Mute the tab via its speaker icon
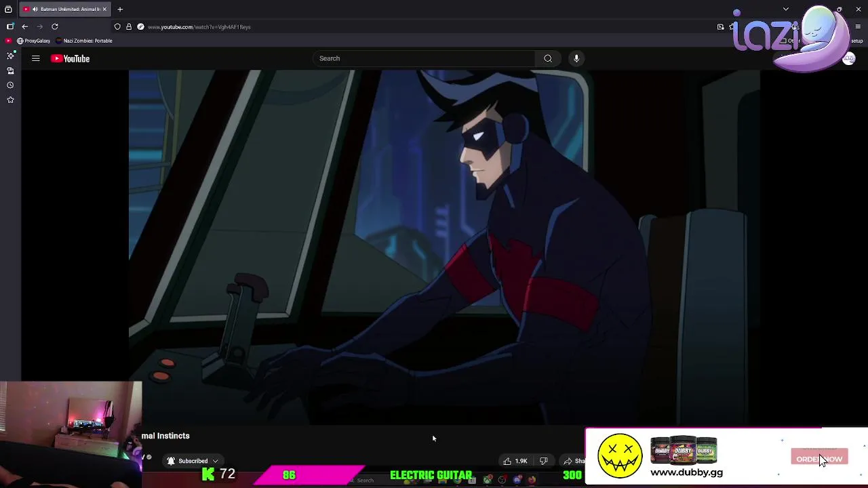The height and width of the screenshot is (488, 868). (35, 9)
